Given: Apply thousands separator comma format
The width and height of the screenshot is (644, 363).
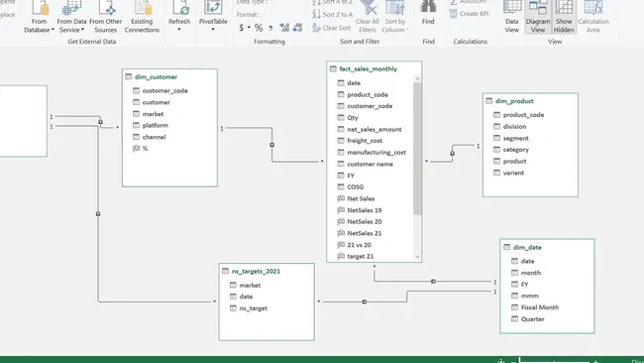Looking at the screenshot, I should [270, 28].
